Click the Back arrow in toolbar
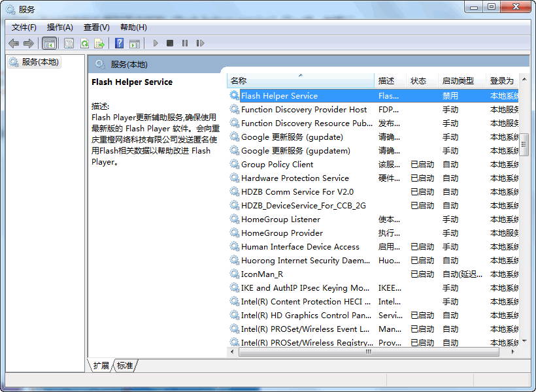 [x=14, y=43]
